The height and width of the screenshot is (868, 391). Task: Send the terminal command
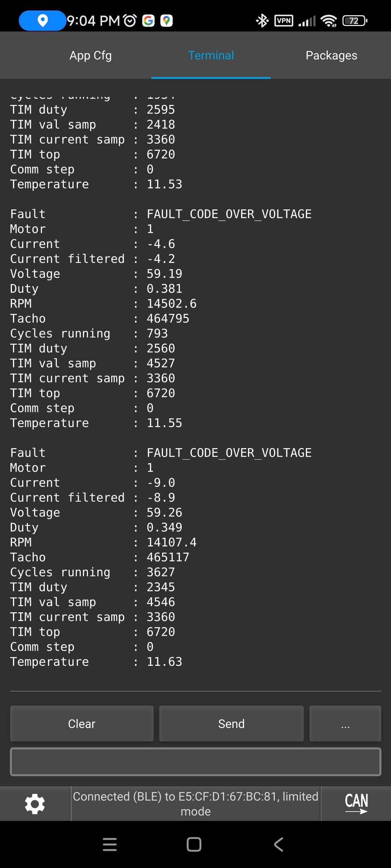pos(231,724)
